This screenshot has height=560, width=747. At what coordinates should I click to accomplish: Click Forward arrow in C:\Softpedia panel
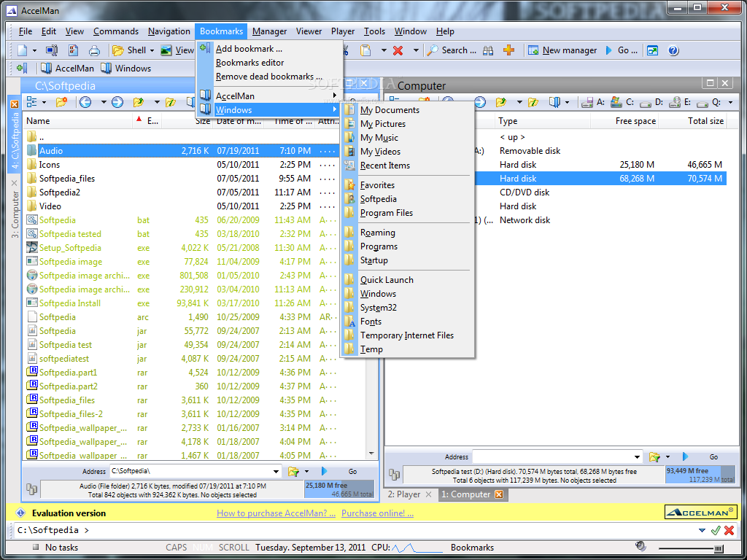[117, 102]
